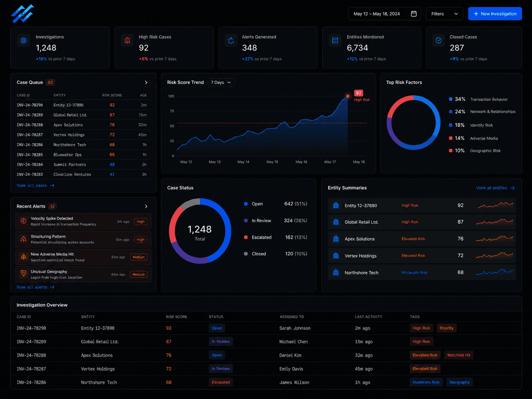Expand the Case Queue panel chevron
532x399 pixels.
146,82
